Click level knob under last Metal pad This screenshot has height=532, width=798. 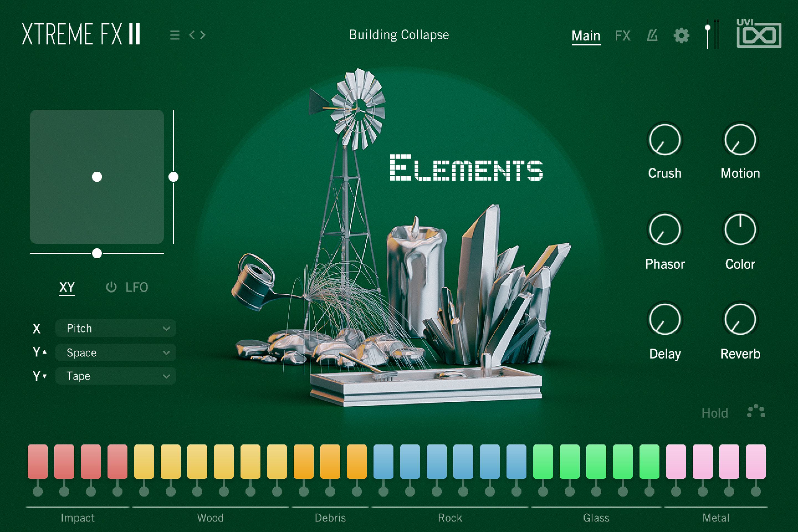756,491
